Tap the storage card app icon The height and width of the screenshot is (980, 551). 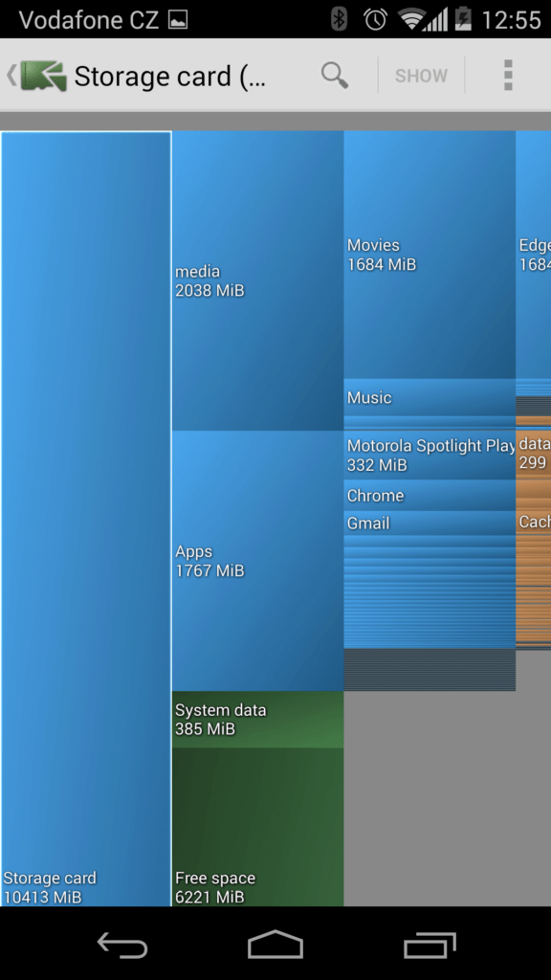[x=44, y=76]
